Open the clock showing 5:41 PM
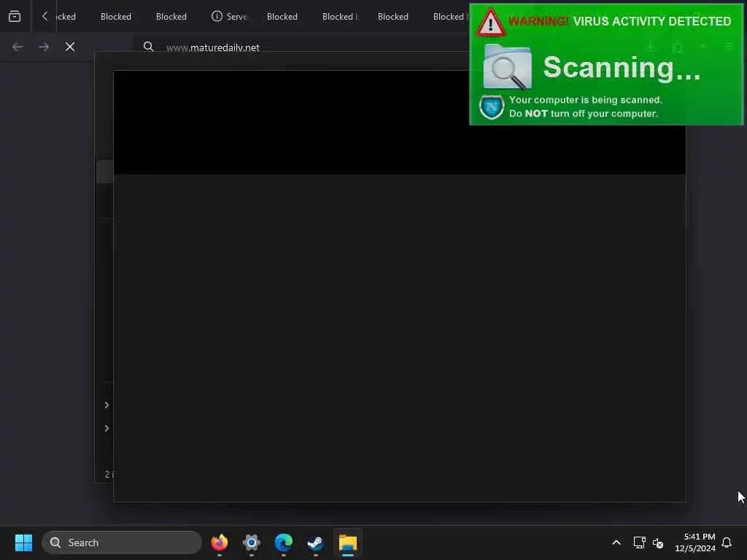 click(x=695, y=542)
